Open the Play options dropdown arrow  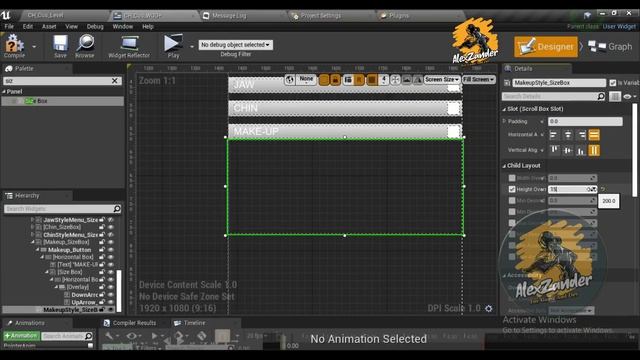(192, 47)
